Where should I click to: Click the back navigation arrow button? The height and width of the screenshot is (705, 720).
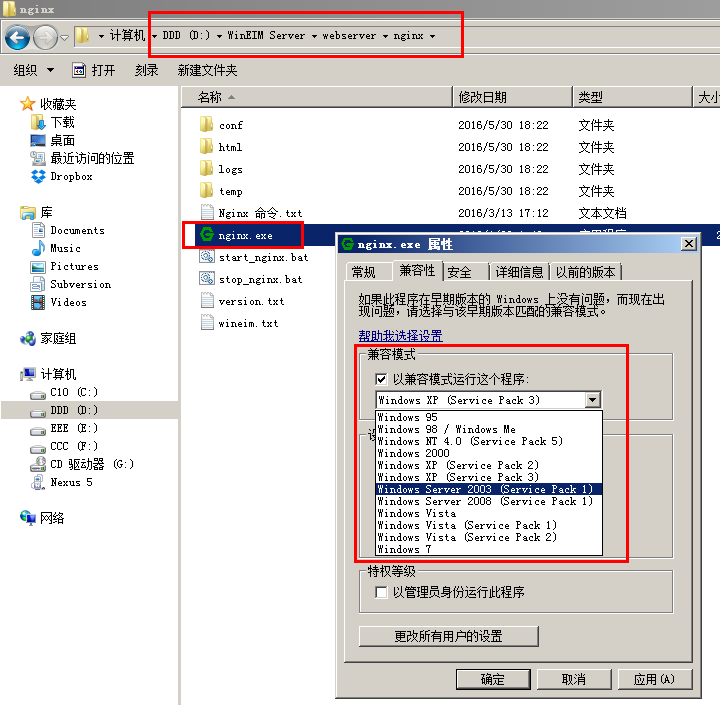[17, 37]
